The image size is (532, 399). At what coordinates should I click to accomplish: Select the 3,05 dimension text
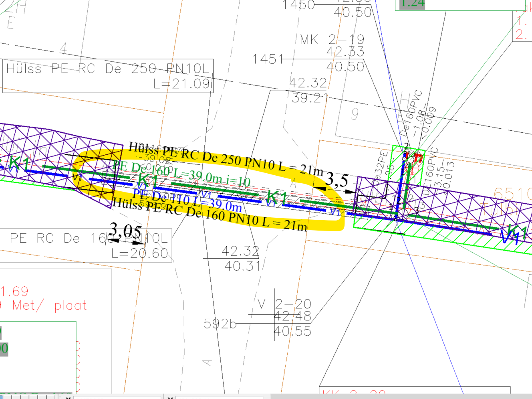coord(125,230)
